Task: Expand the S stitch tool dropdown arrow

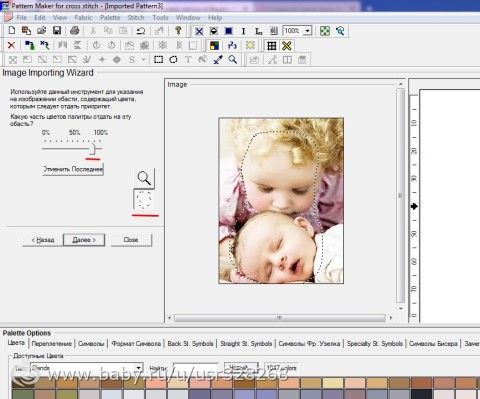Action: 144,60
